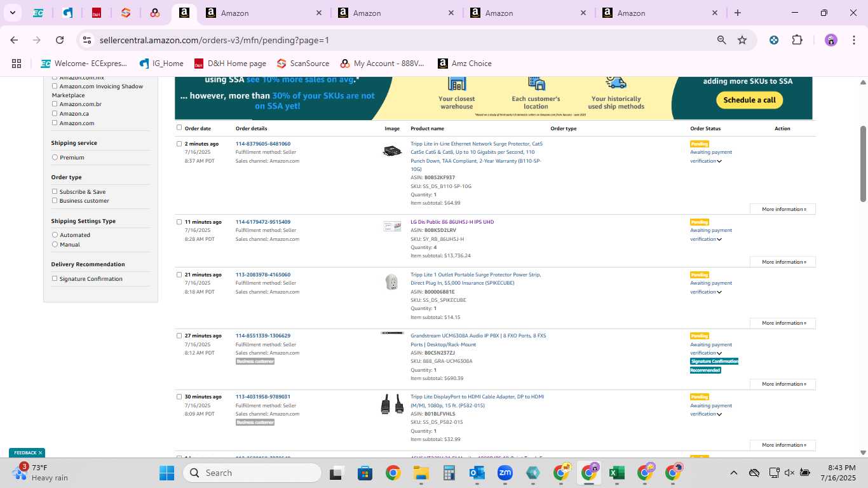Open the ScanSource bookmark
Screen dimensions: 868x488
point(303,64)
